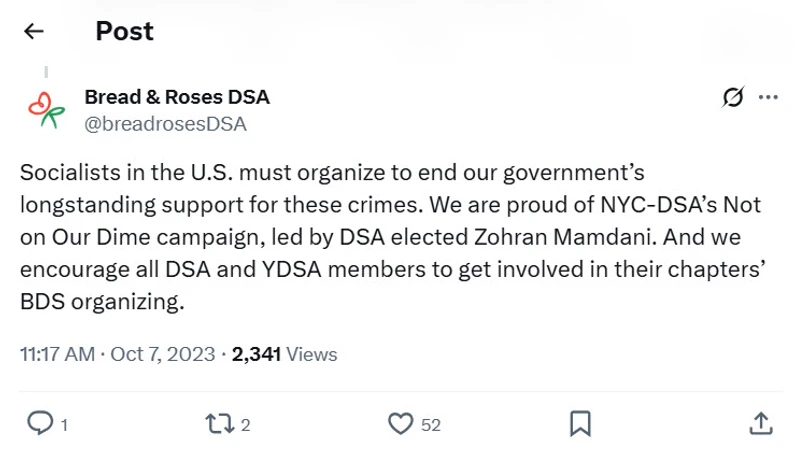Go back using the left arrow

coord(34,31)
